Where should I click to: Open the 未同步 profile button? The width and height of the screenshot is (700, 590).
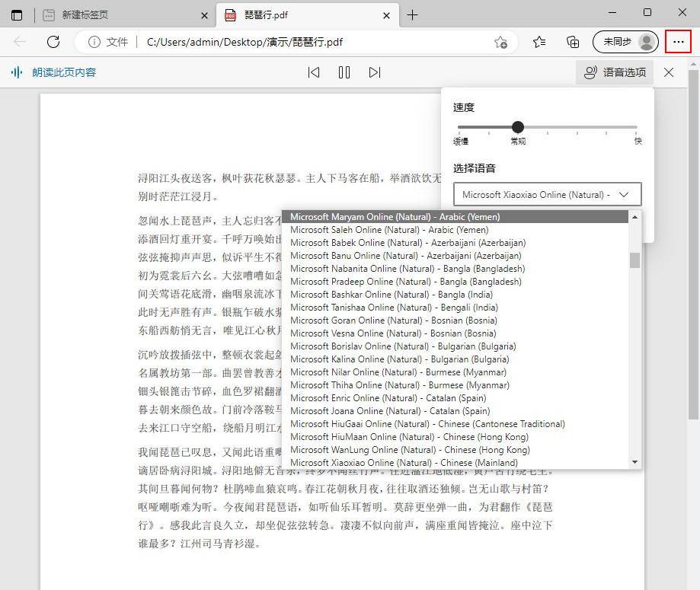coord(625,42)
